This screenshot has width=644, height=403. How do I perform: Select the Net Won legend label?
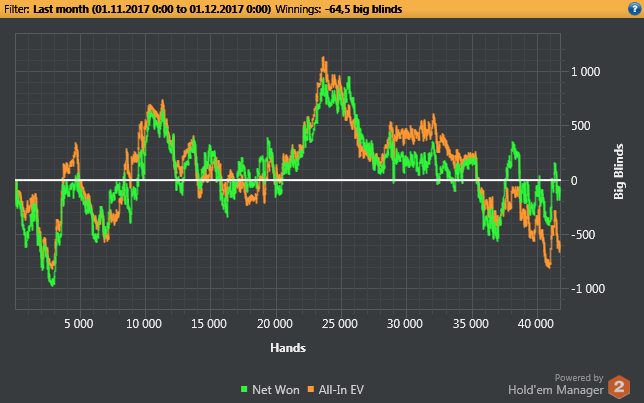tap(276, 390)
